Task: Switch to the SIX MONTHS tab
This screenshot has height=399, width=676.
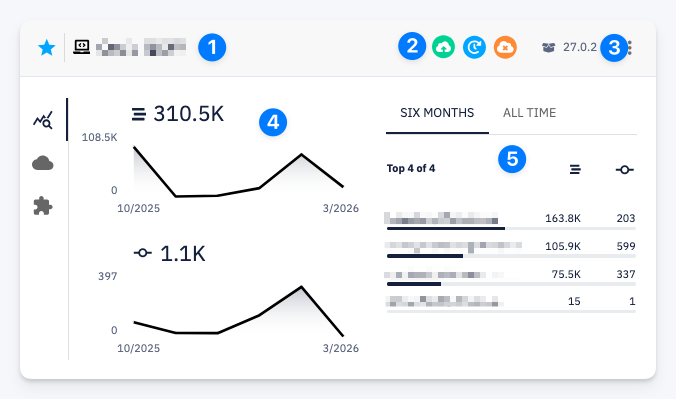Action: tap(437, 113)
